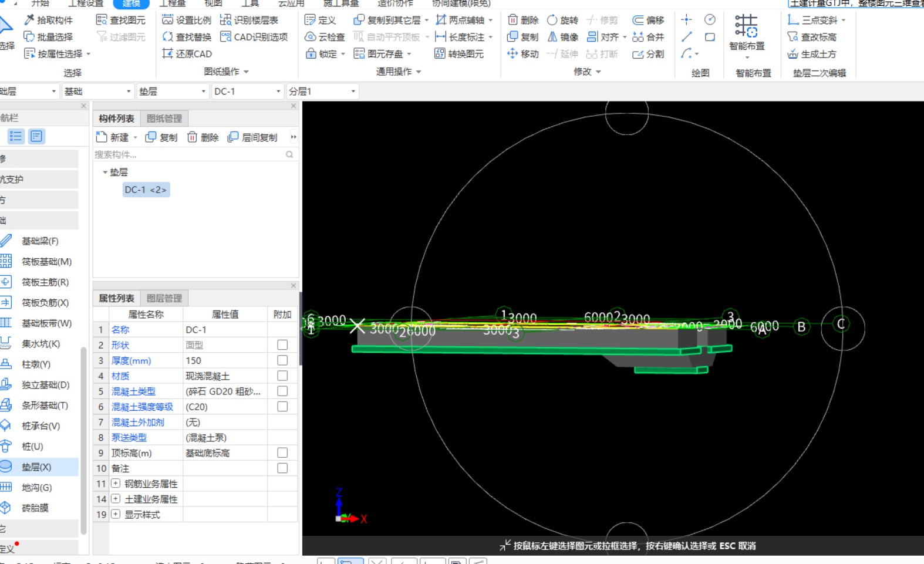924x564 pixels.
Task: Open the DC-1 component dropdown
Action: pos(248,92)
